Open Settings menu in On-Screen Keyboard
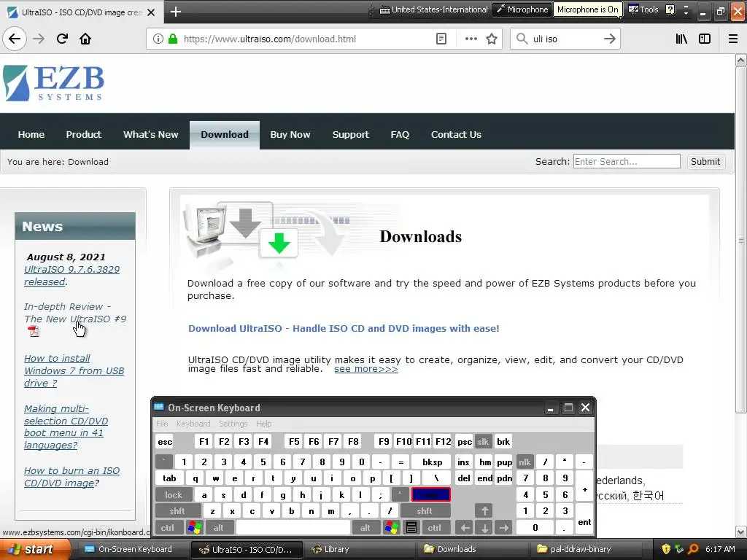This screenshot has width=747, height=560. pyautogui.click(x=233, y=424)
